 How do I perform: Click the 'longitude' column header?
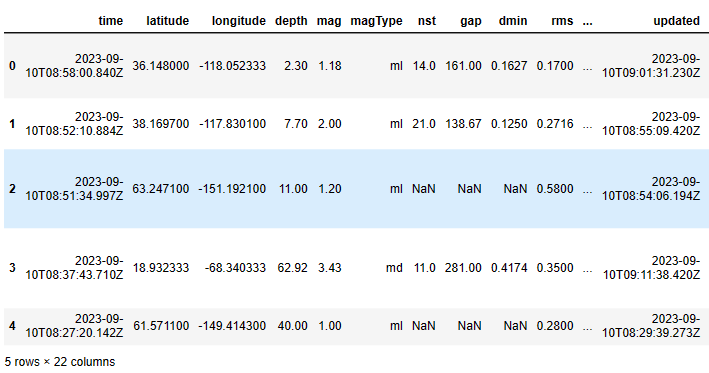pyautogui.click(x=238, y=21)
